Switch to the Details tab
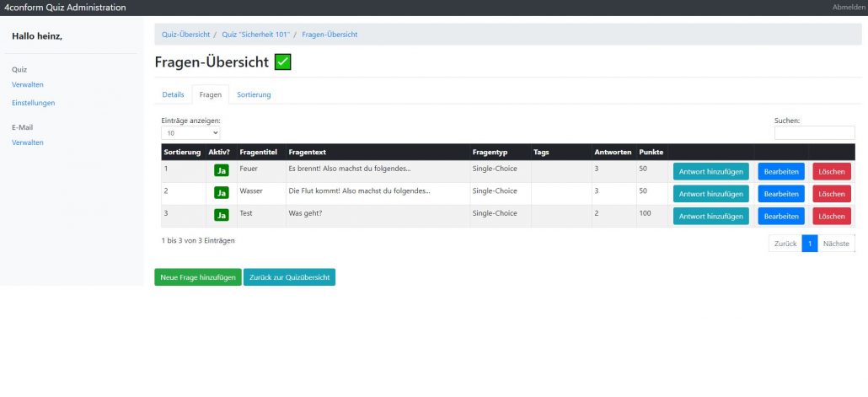Image resolution: width=868 pixels, height=397 pixels. click(x=173, y=95)
